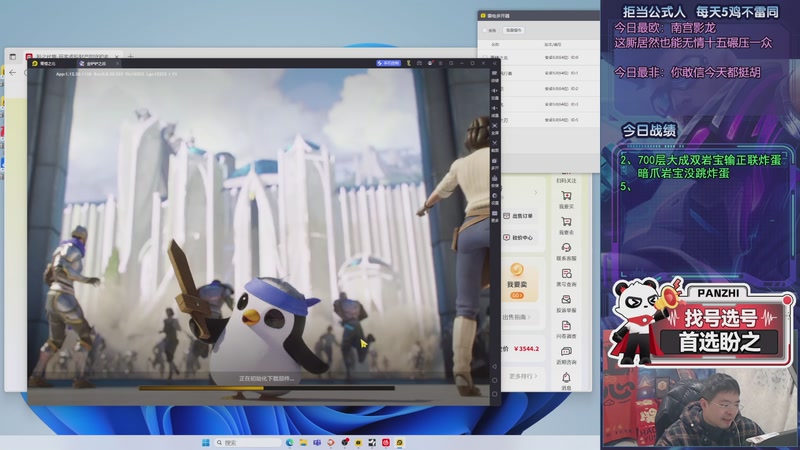
Task: Open the hamburger menu in emulator title bar
Action: click(x=440, y=63)
